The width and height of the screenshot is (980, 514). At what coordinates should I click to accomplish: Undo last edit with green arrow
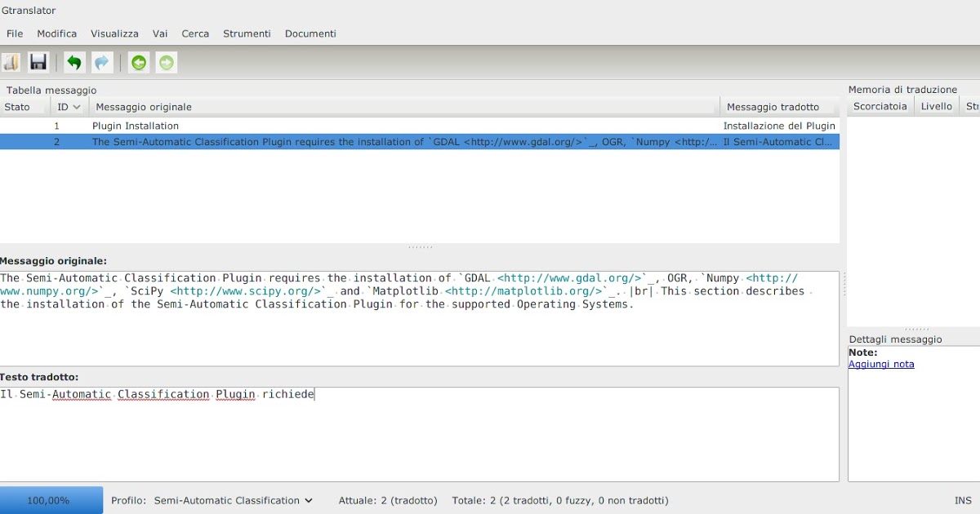74,63
